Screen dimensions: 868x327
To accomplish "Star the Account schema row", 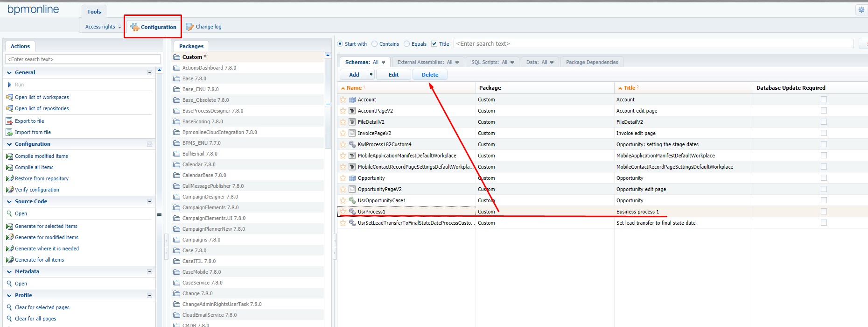I will pyautogui.click(x=343, y=100).
